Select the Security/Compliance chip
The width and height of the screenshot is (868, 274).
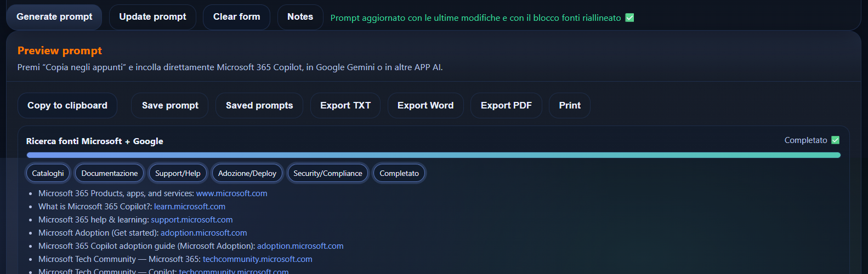328,173
